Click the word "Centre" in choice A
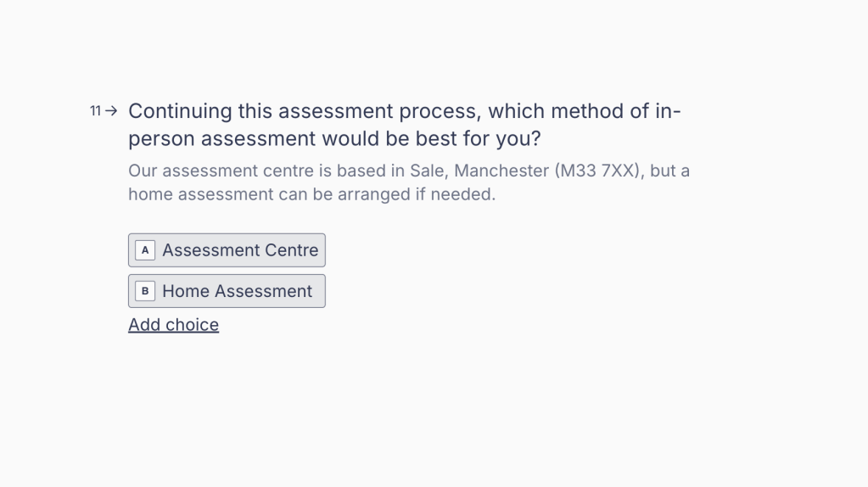This screenshot has height=487, width=868. pos(289,250)
